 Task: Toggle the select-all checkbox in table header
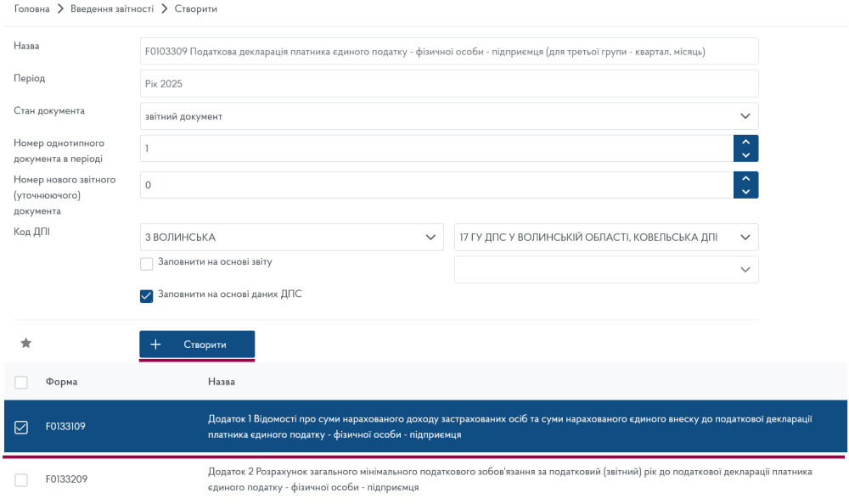pyautogui.click(x=21, y=382)
